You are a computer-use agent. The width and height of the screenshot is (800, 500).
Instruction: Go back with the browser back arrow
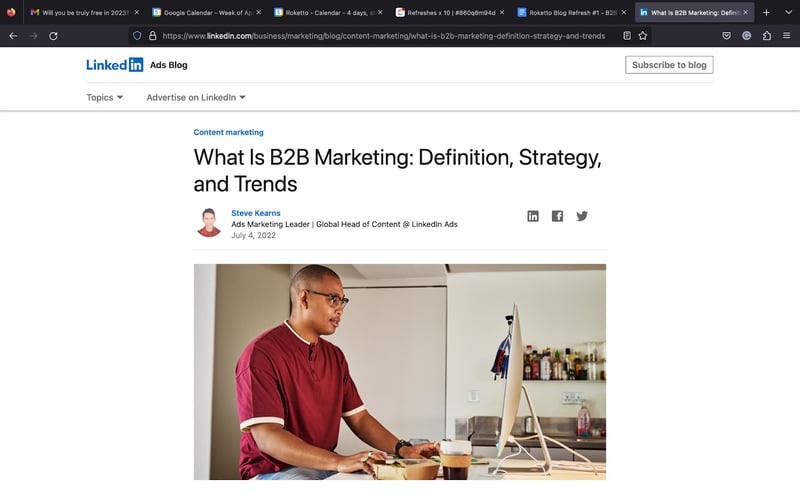pyautogui.click(x=13, y=36)
